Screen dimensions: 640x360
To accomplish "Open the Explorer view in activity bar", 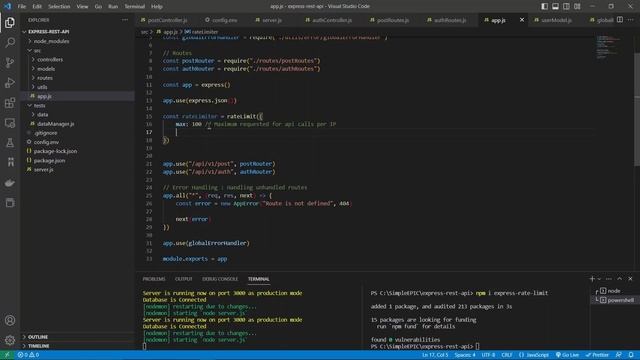I will [x=10, y=22].
